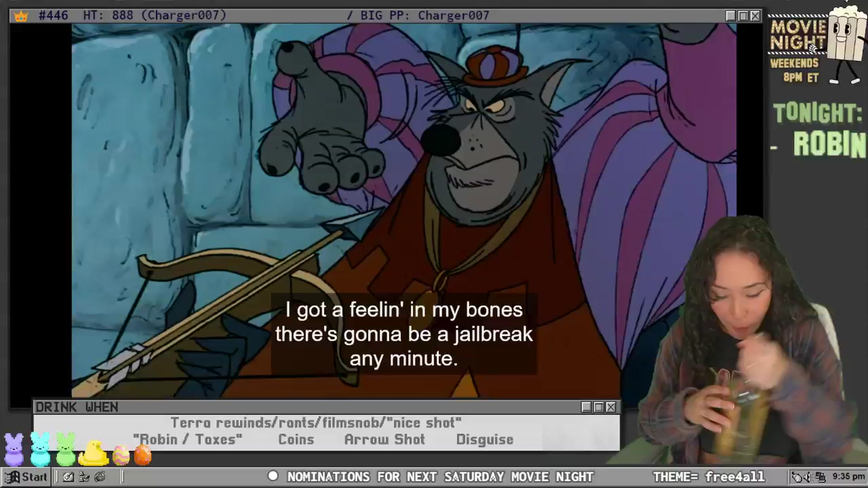Click the mouse icon in the system tray
This screenshot has height=488, width=868.
tap(797, 477)
